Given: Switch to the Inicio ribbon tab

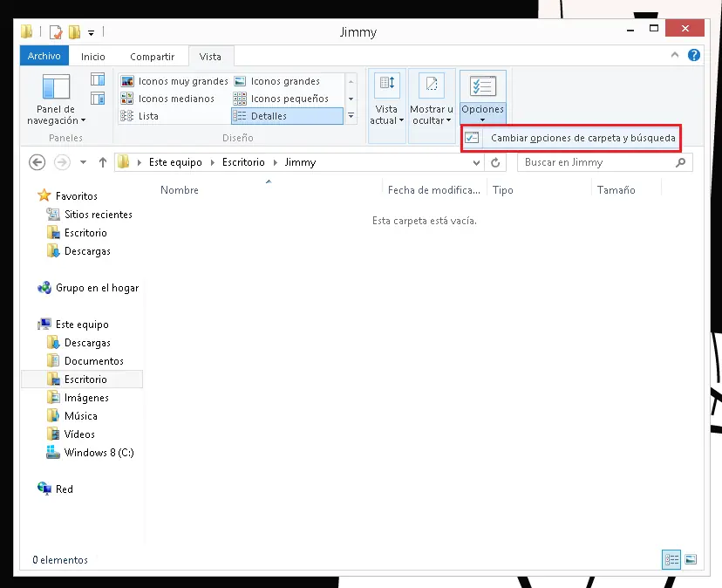Looking at the screenshot, I should (x=93, y=56).
